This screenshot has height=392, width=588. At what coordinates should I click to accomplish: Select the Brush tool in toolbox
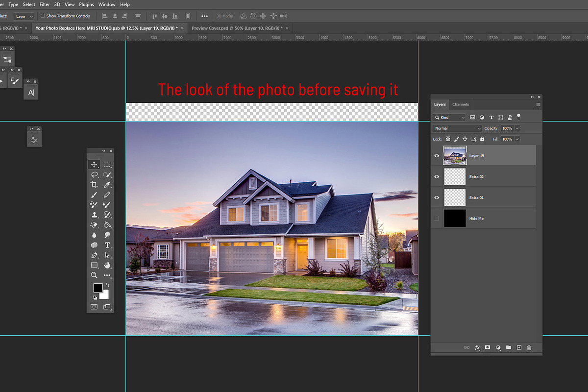94,195
